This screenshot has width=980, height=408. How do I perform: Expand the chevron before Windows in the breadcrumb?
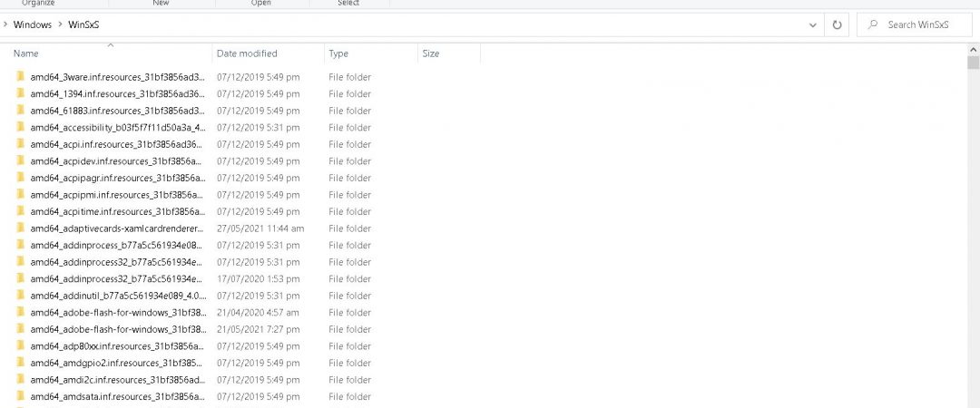pos(5,25)
